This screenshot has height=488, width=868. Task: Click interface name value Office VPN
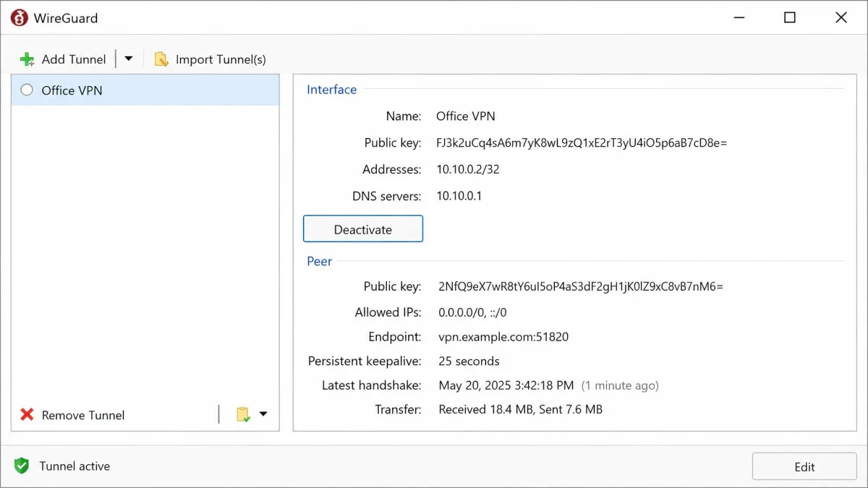466,116
